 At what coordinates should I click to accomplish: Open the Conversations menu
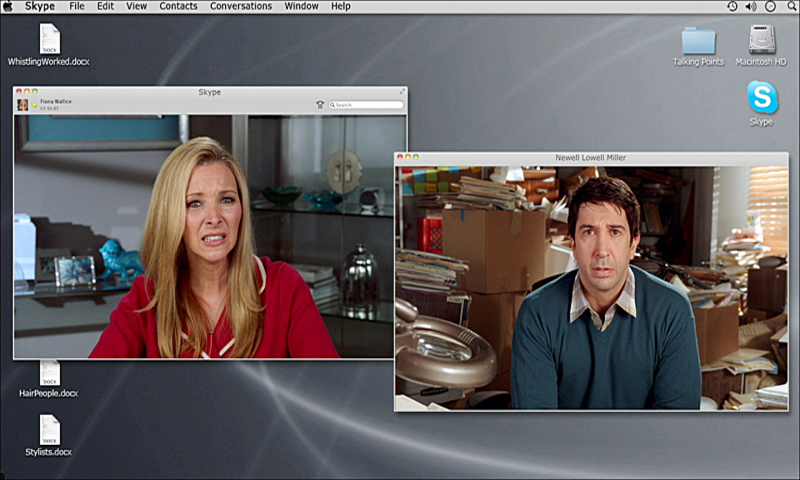coord(240,6)
